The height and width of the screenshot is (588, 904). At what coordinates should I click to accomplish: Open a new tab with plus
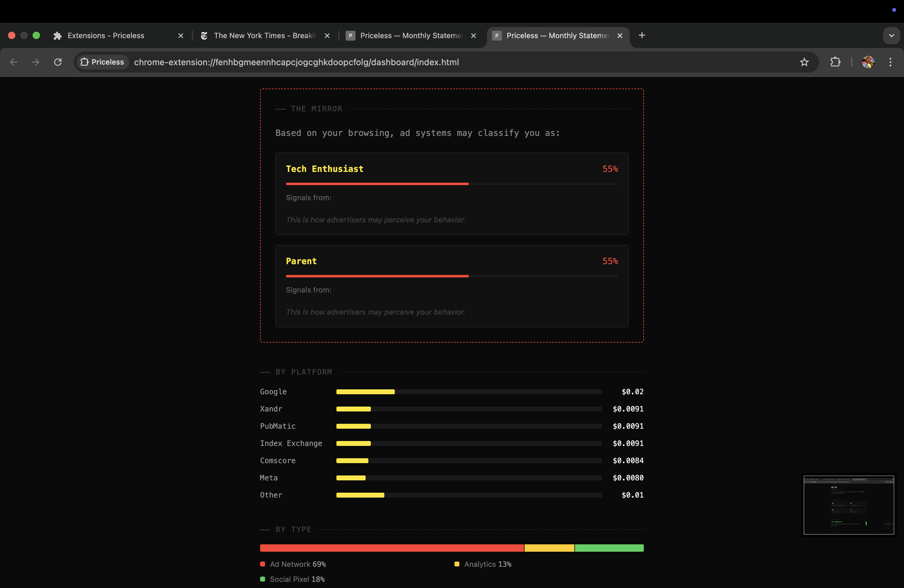642,35
